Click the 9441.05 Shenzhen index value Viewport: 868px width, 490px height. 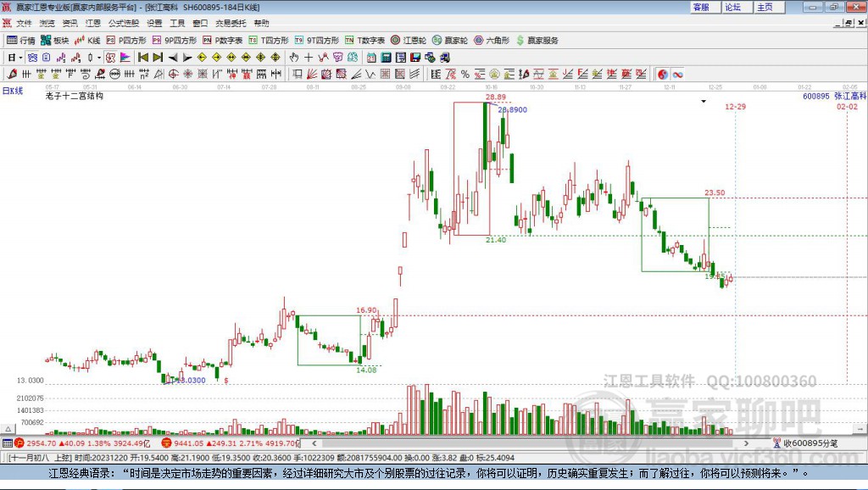(189, 443)
